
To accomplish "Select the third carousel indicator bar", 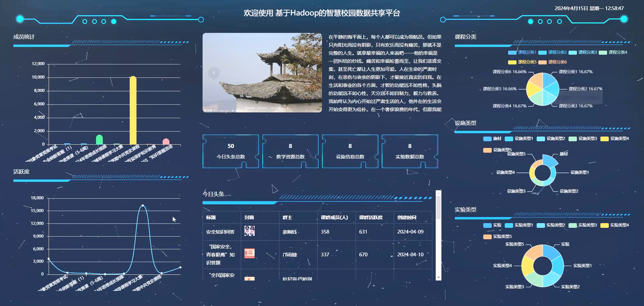I will (x=275, y=108).
